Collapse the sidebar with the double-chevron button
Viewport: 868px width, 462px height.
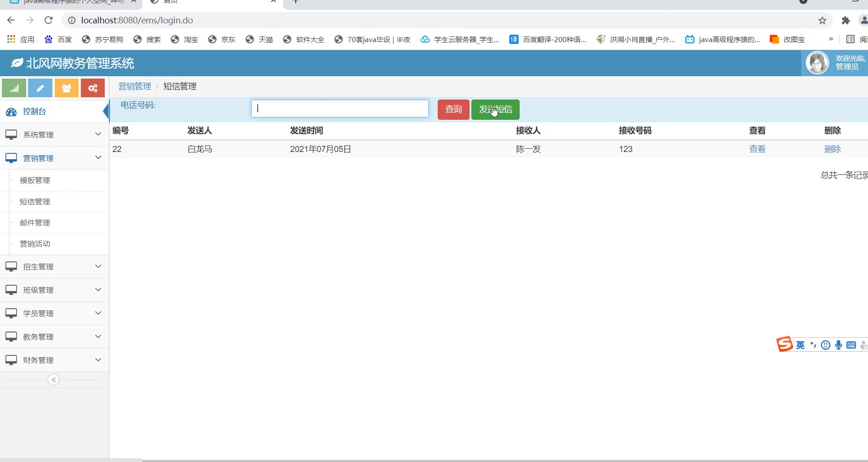54,380
